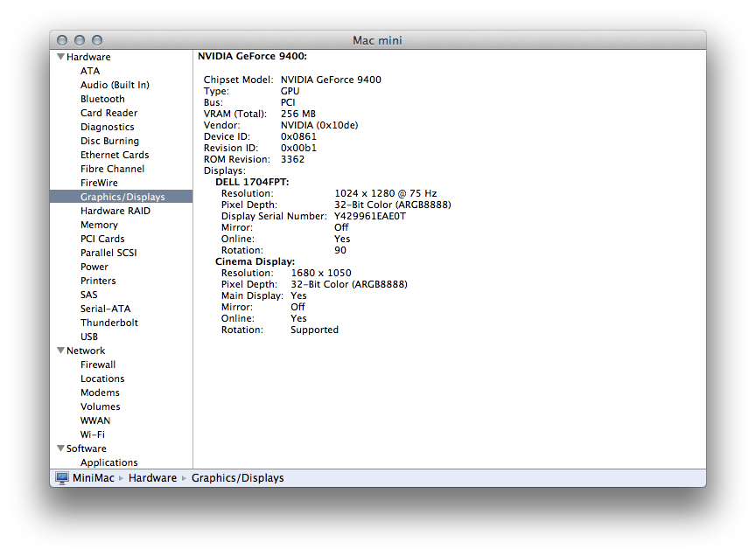Viewport: 756px width, 556px height.
Task: Click the VRAM value 256 MB
Action: [x=298, y=114]
